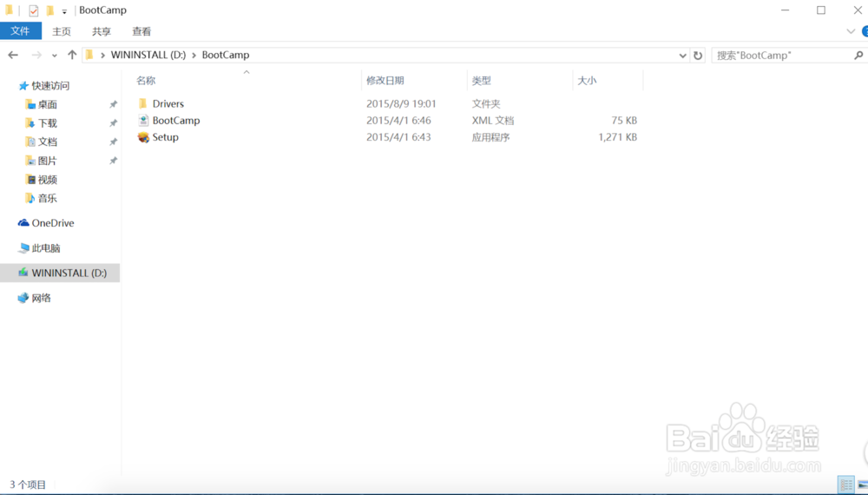Go back with the back arrow
The image size is (868, 495).
(x=13, y=55)
